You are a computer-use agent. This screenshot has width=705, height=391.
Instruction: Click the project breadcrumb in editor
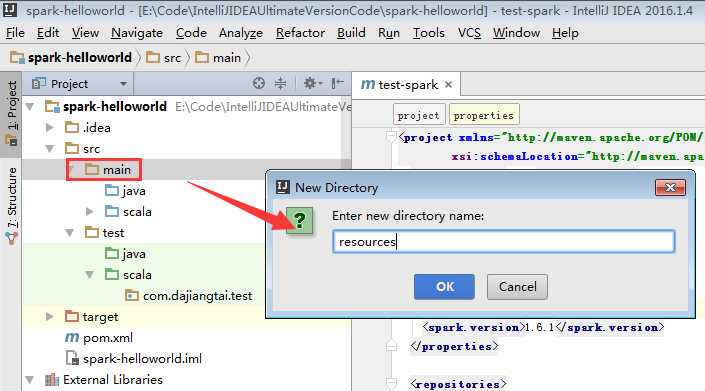click(x=419, y=115)
